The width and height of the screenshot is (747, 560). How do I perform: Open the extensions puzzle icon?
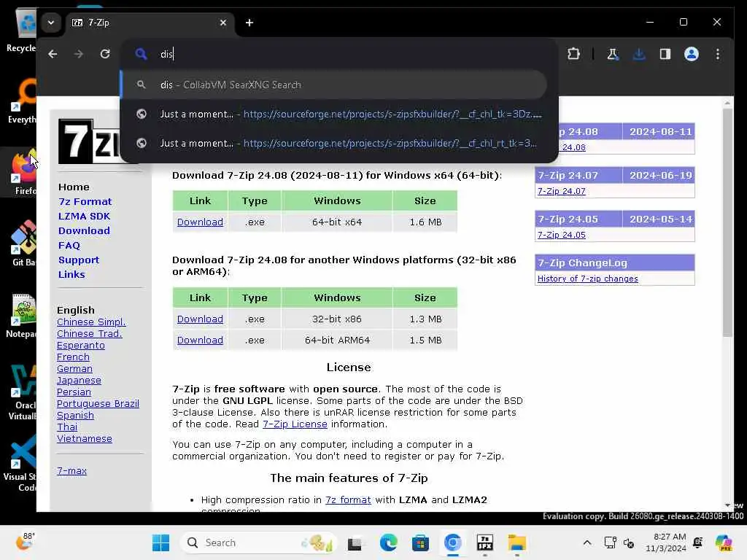pyautogui.click(x=573, y=54)
